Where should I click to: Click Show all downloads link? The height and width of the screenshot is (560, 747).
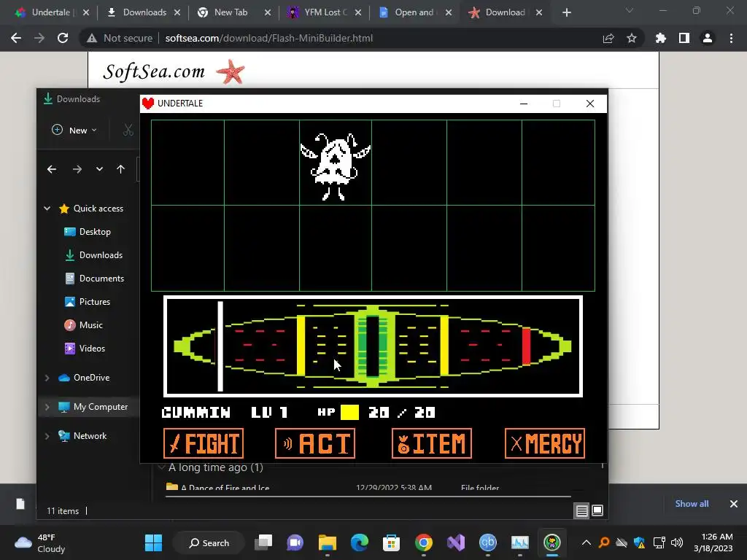click(692, 504)
